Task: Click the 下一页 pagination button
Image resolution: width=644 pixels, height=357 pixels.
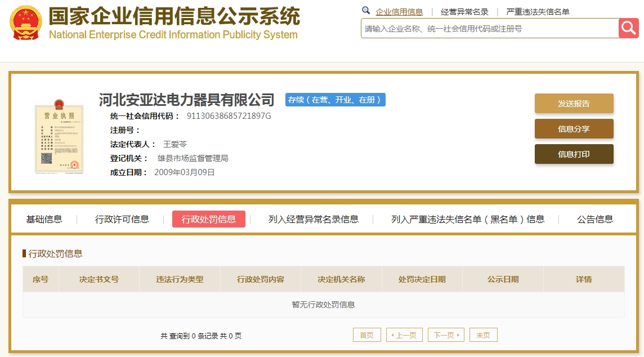Action: tap(446, 335)
